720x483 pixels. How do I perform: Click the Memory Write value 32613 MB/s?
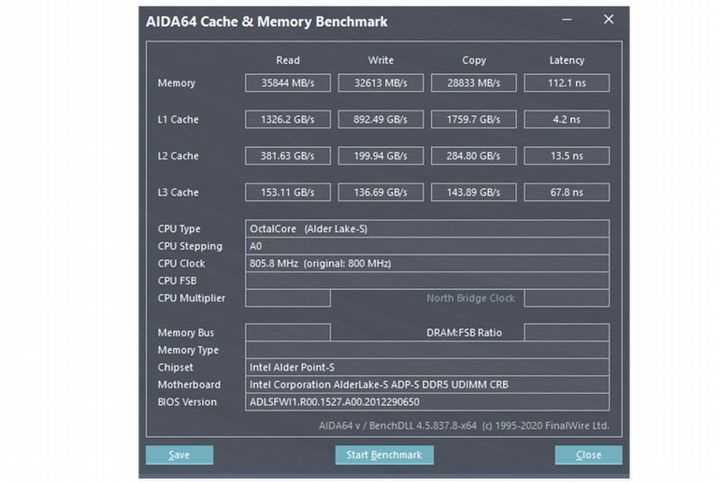380,83
